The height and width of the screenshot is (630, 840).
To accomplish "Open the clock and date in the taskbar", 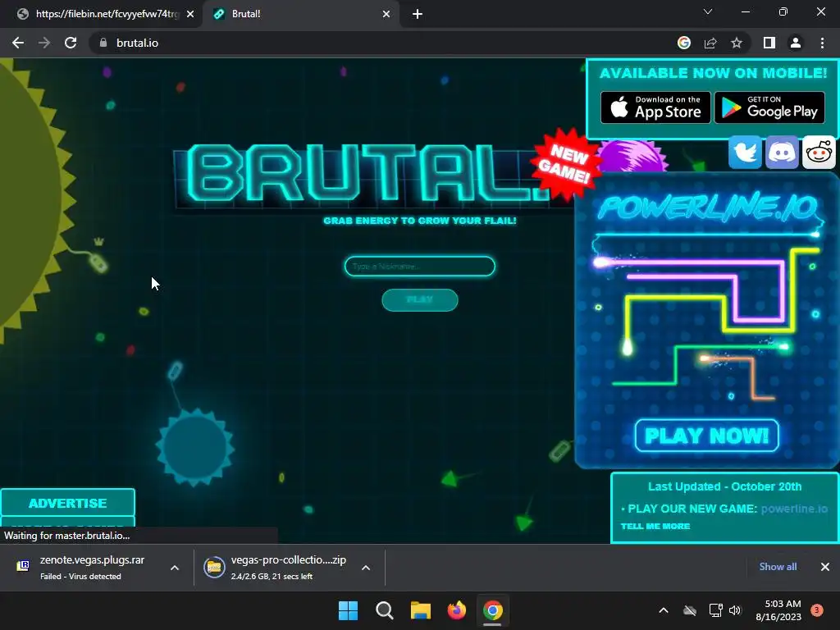I will [x=778, y=610].
